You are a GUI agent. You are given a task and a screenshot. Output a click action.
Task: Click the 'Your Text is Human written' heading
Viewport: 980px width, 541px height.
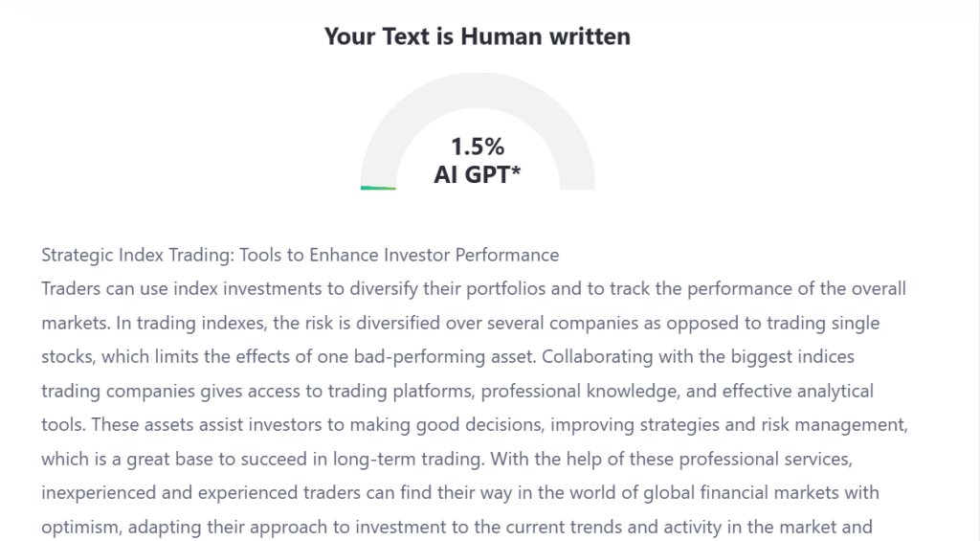coord(477,36)
